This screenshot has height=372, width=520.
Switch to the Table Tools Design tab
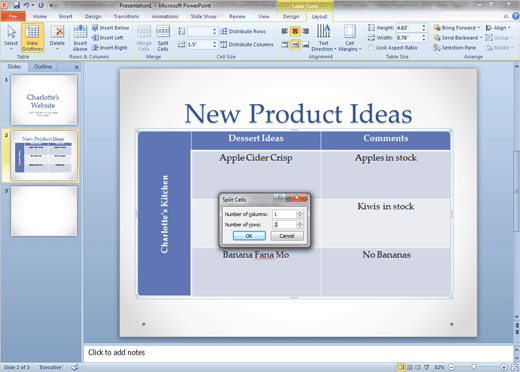point(291,16)
